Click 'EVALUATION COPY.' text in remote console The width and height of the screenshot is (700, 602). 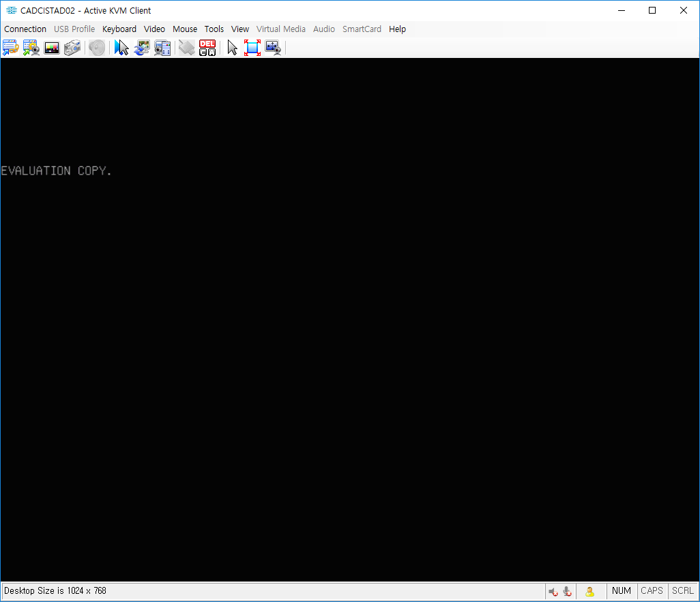(x=56, y=170)
